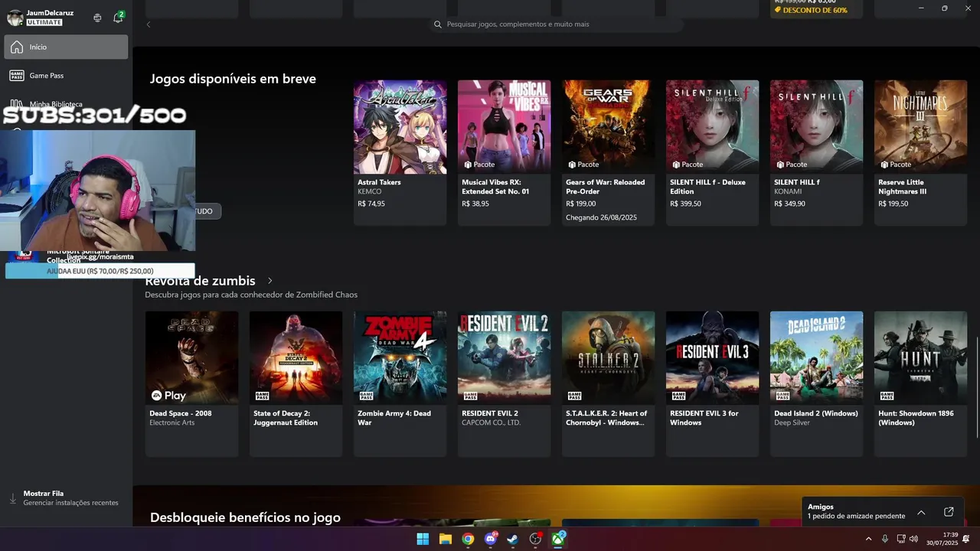Open File Explorer in the taskbar

click(446, 540)
